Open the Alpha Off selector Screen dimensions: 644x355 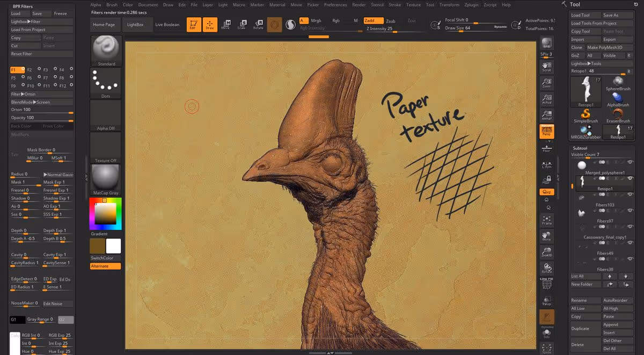[106, 115]
